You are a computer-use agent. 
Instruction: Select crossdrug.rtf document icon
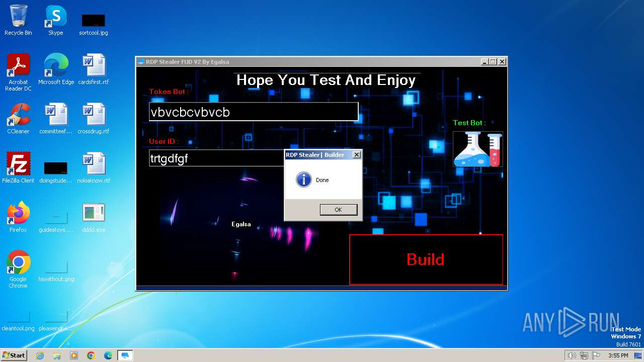point(94,119)
